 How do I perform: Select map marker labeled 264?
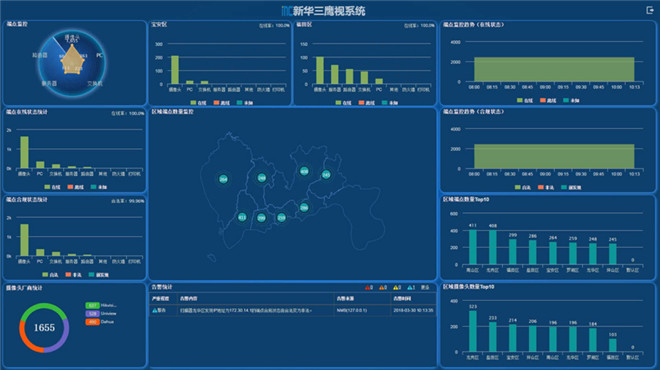pyautogui.click(x=223, y=179)
